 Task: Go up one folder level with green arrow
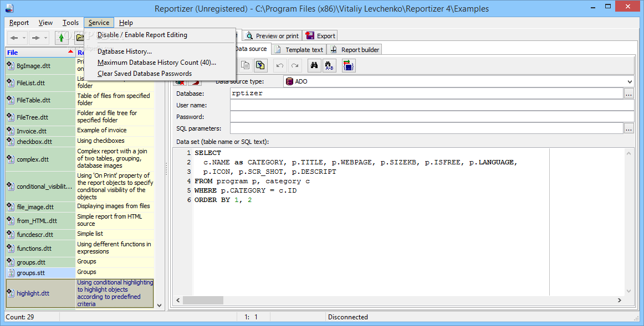[x=61, y=38]
